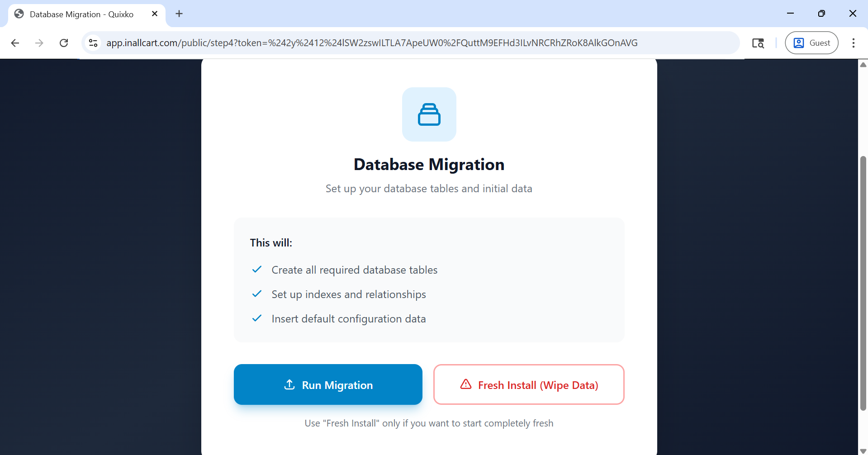Go back to the previous page
The height and width of the screenshot is (455, 868).
click(x=15, y=43)
